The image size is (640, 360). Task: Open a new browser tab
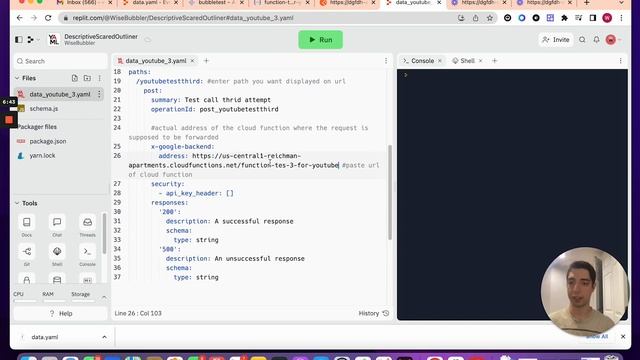pos(587,3)
